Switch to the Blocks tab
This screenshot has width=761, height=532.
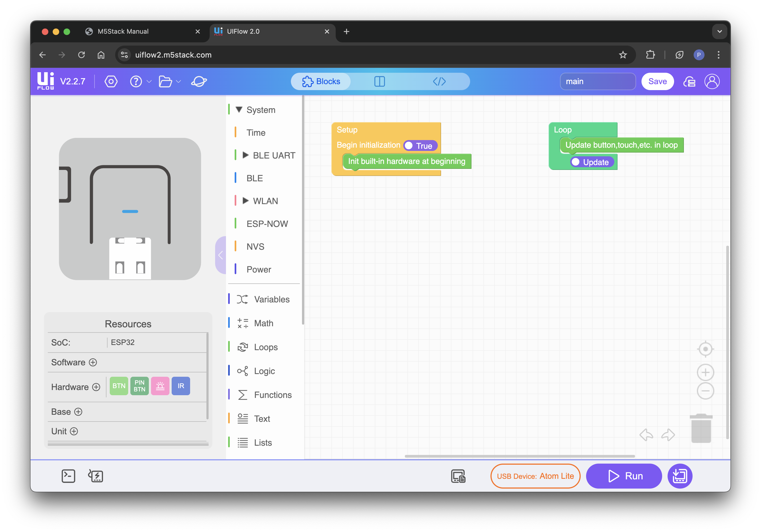321,81
